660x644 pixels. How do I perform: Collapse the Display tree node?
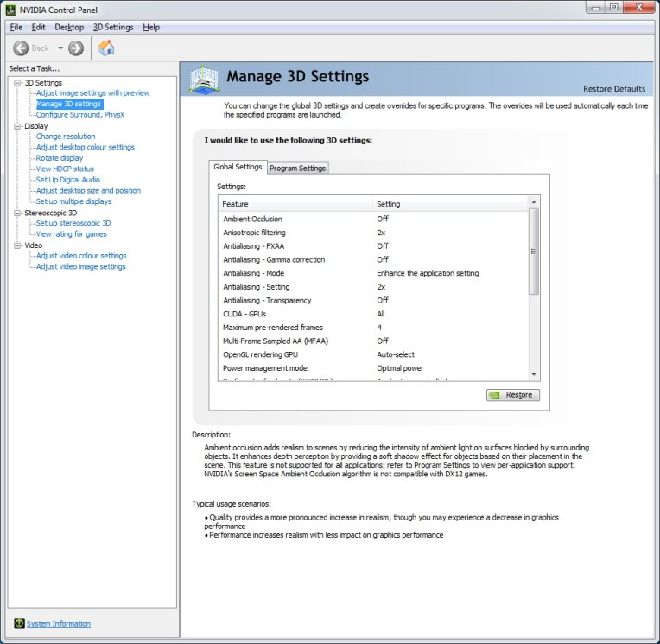(16, 126)
